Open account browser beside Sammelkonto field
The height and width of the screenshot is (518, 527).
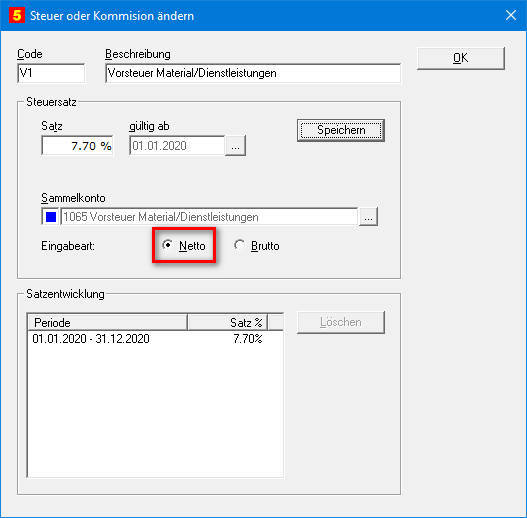pos(368,217)
